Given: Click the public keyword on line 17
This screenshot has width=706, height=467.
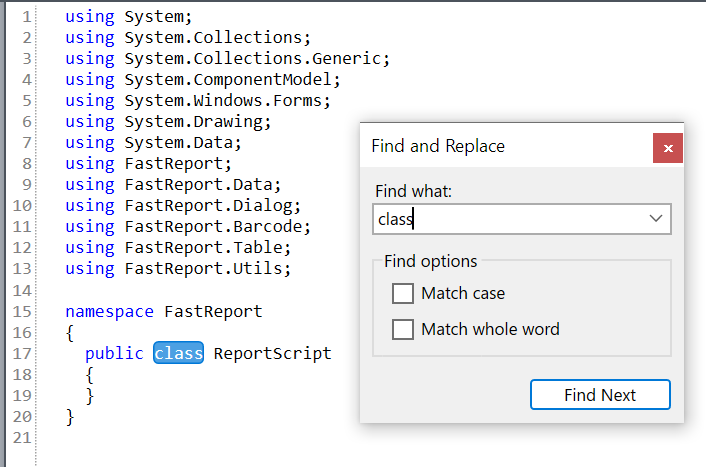Looking at the screenshot, I should point(114,353).
